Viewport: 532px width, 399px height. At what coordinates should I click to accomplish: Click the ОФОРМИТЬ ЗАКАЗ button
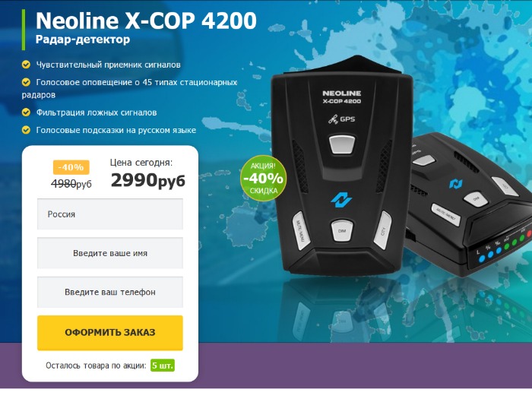click(110, 333)
